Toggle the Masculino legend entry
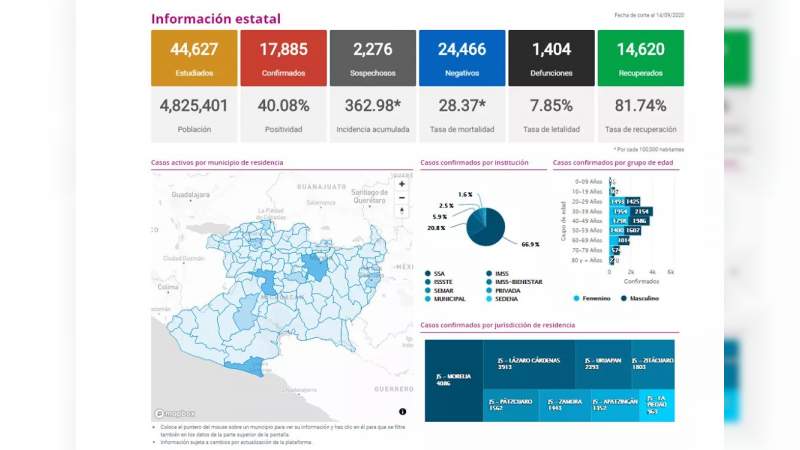Screen dimensions: 800x450 639,298
